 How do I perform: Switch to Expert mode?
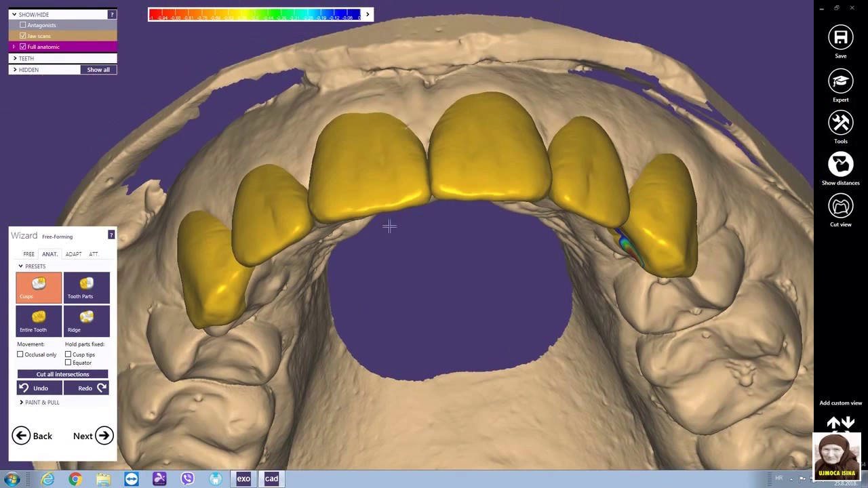tap(840, 81)
